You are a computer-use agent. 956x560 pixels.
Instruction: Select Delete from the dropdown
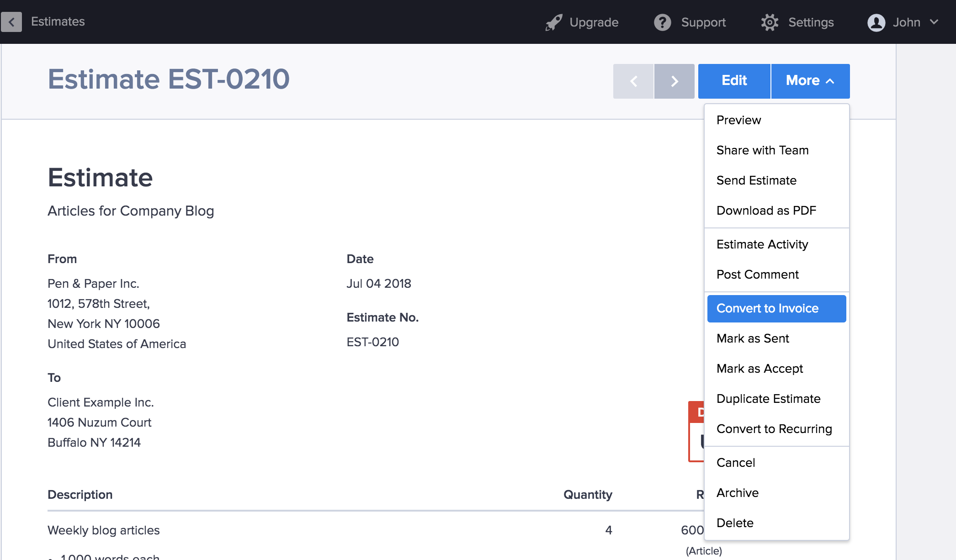point(734,523)
